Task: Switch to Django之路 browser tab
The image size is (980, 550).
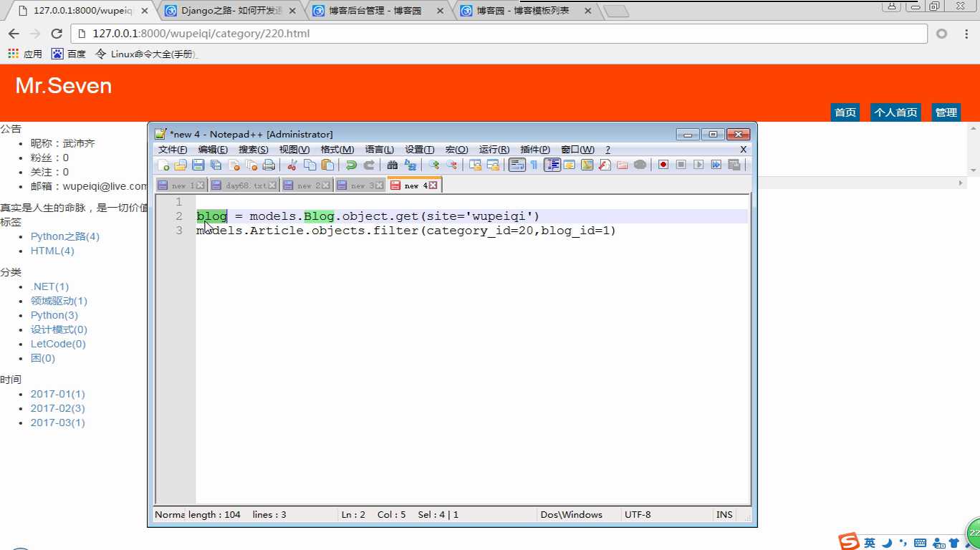Action: click(231, 11)
